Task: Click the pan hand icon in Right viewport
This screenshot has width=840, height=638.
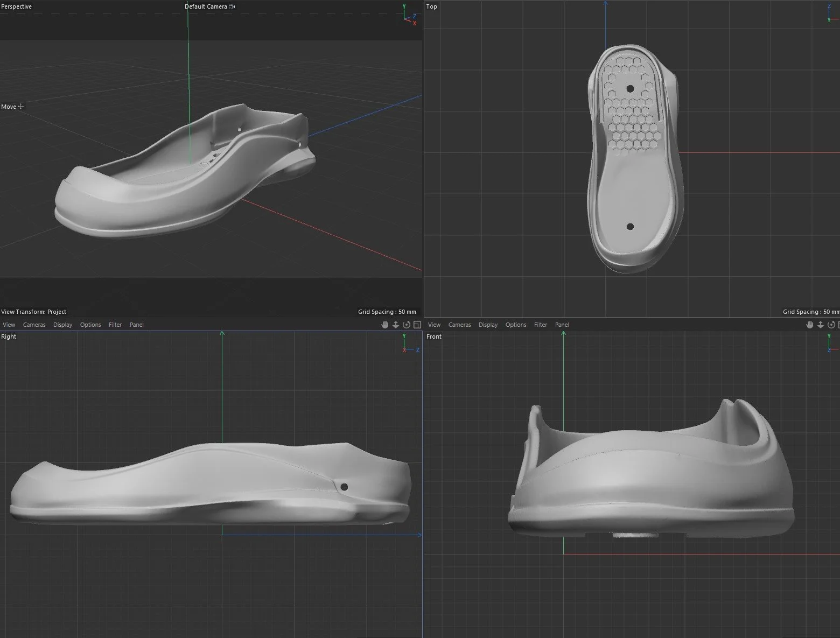Action: (384, 325)
